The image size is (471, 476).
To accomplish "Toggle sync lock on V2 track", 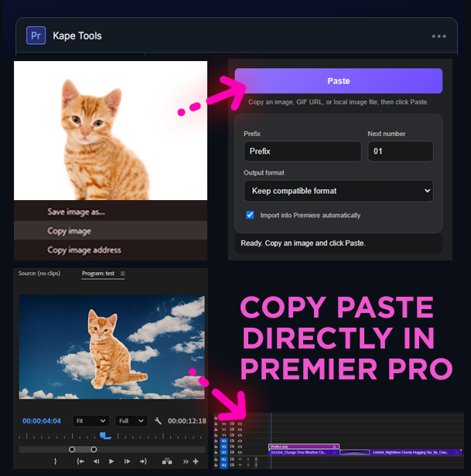I will pos(232,447).
